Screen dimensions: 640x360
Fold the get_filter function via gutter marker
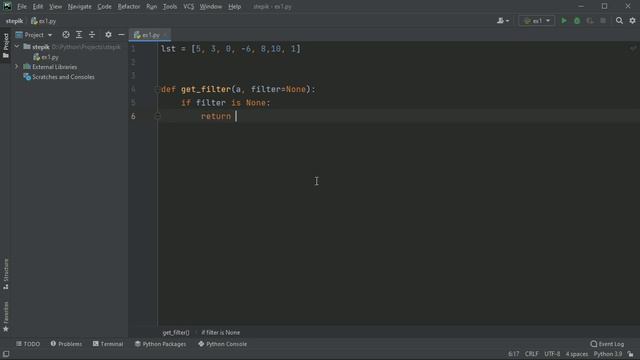(157, 89)
